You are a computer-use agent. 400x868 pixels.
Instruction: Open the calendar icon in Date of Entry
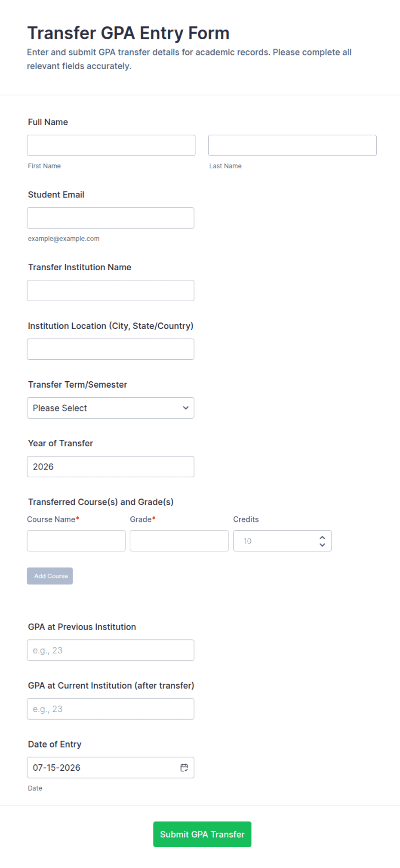point(184,767)
